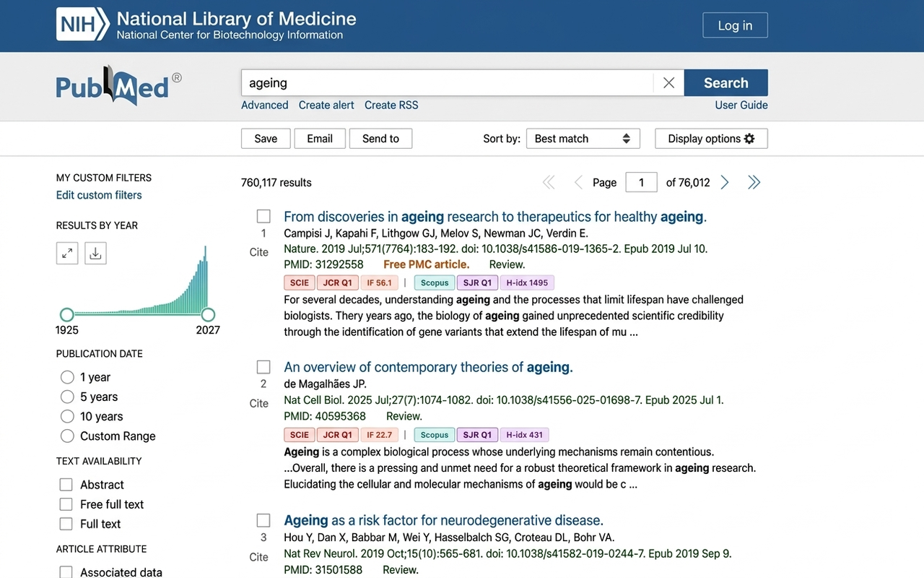Open the Send to menu
This screenshot has width=924, height=578.
pos(380,139)
